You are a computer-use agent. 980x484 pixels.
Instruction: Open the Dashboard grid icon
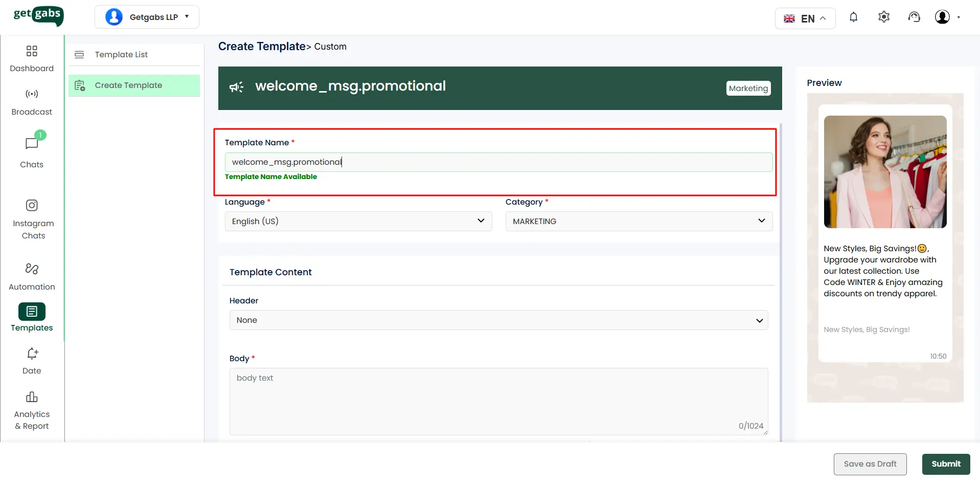coord(32,51)
